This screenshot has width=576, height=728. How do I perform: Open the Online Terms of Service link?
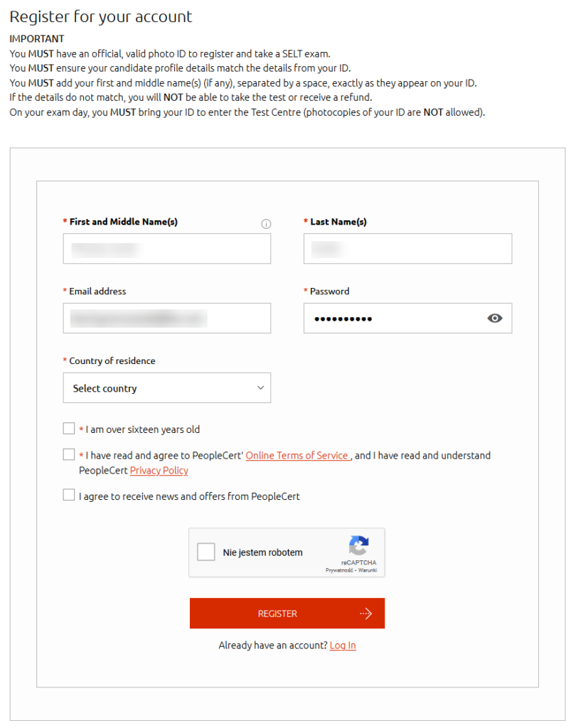click(x=297, y=456)
